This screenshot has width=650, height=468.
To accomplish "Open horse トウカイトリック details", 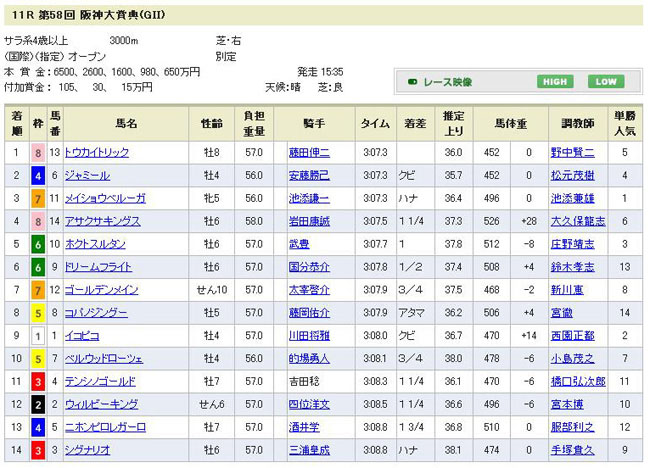I will 96,153.
